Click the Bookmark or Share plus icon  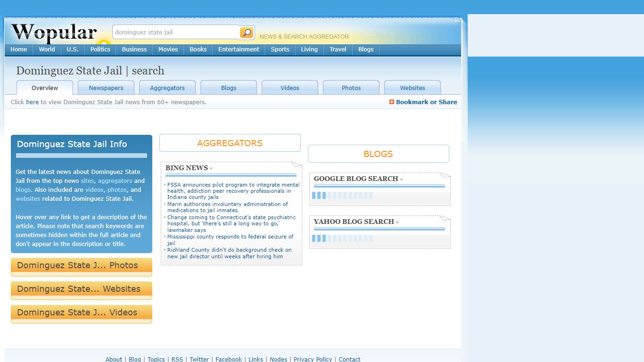tap(392, 102)
